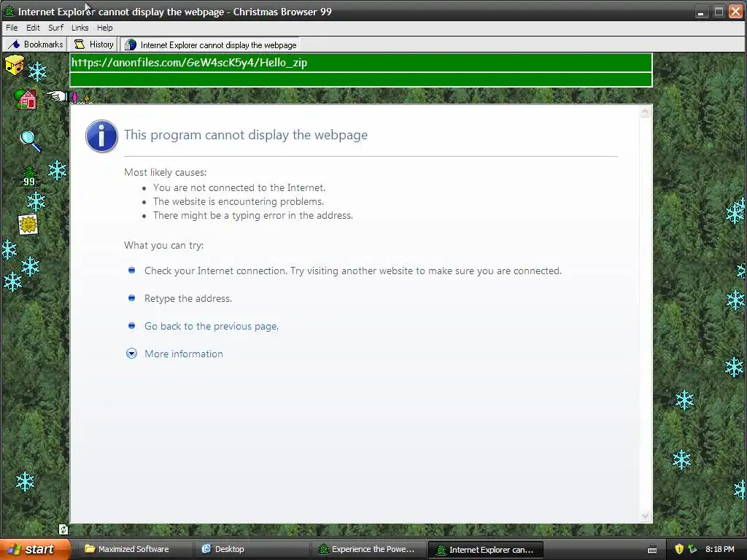Click the page scrollbar down arrow
This screenshot has height=560, width=747.
(646, 516)
